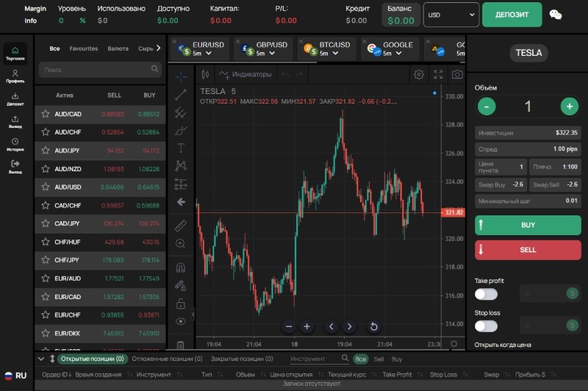
Task: Toggle the lock all drawings icon
Action: (181, 304)
